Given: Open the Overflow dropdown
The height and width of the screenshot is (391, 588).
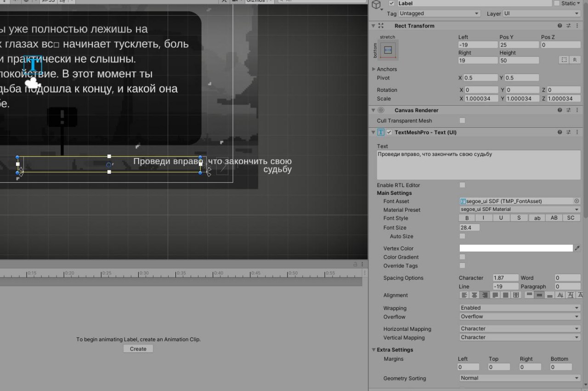Looking at the screenshot, I should coord(520,317).
